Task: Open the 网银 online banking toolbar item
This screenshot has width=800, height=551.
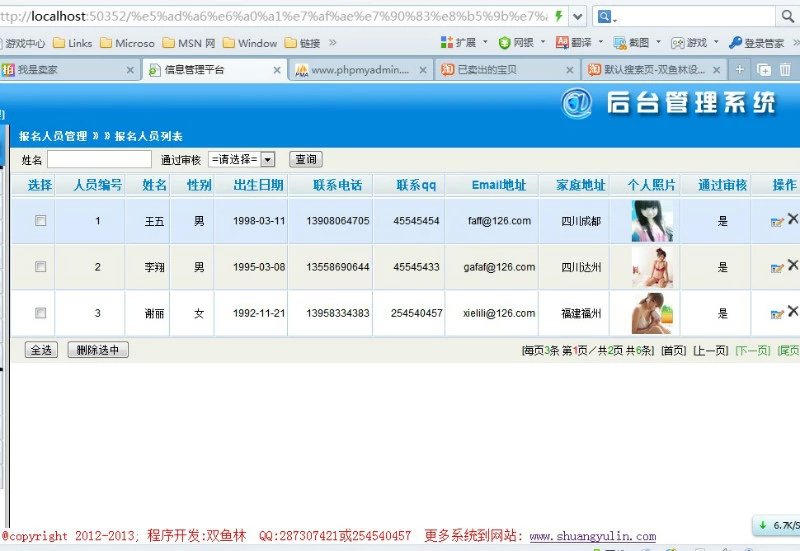Action: tap(516, 43)
